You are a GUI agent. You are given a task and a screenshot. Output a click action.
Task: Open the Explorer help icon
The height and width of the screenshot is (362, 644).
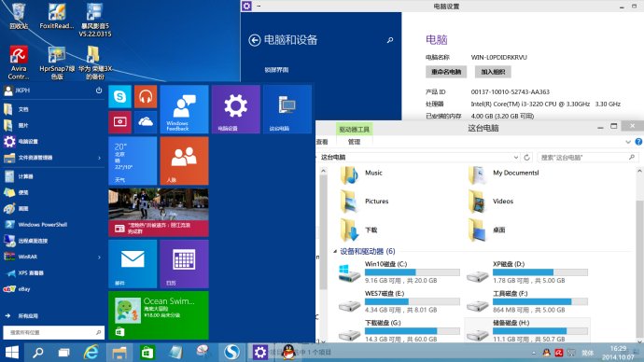click(638, 142)
